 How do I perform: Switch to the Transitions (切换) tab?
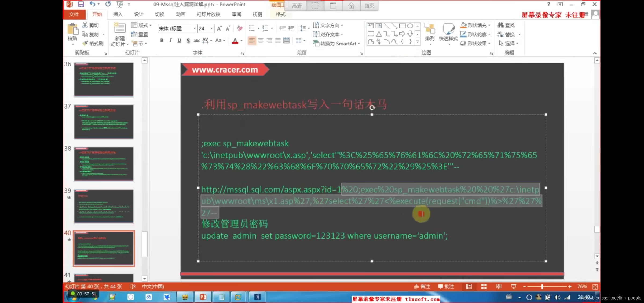[160, 14]
